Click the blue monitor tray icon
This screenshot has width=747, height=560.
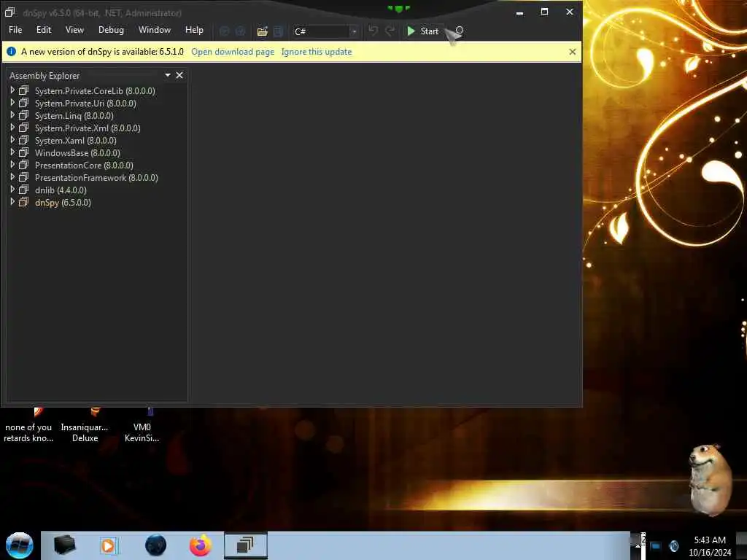(x=656, y=545)
